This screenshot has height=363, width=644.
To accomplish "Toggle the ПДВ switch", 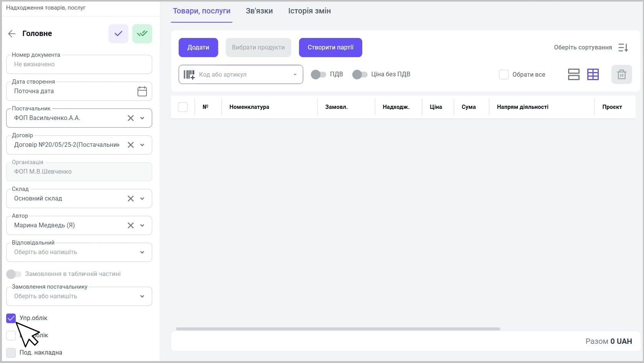I will [318, 74].
